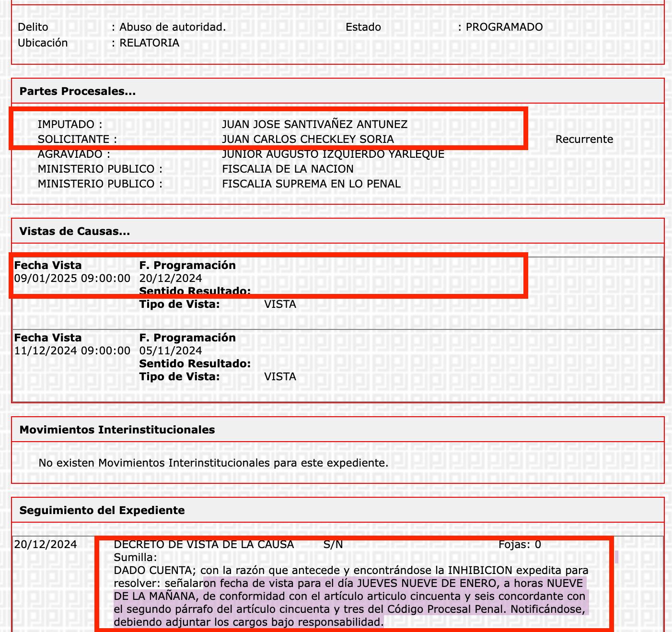Click the "No existen Movimientos Interinstitucionales" message

[213, 463]
